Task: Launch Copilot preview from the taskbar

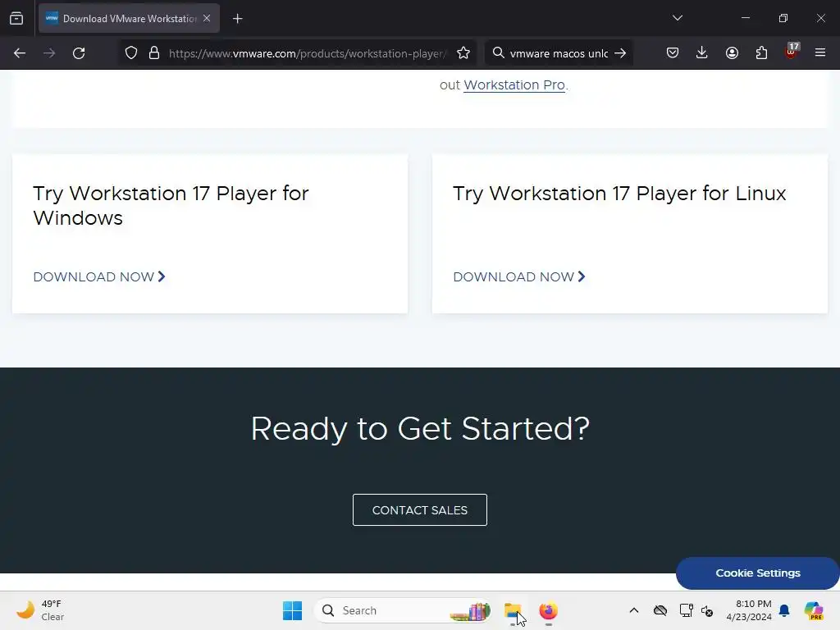Action: click(x=814, y=610)
